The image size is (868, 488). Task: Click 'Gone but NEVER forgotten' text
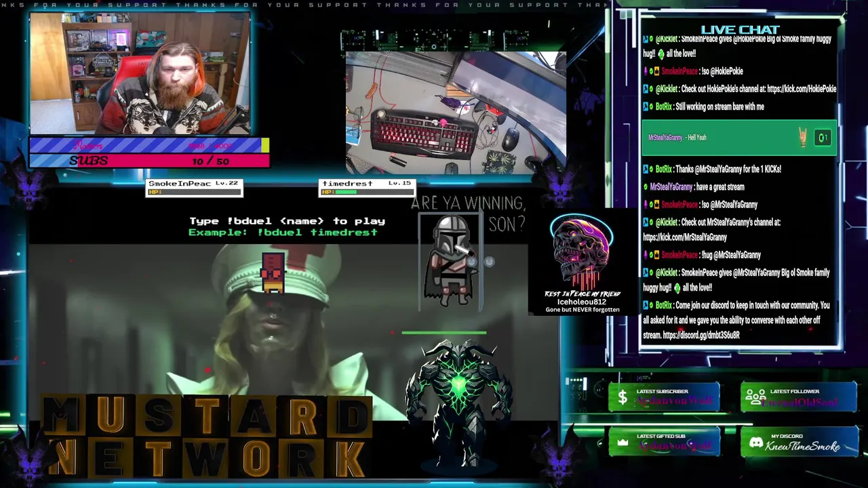(583, 310)
